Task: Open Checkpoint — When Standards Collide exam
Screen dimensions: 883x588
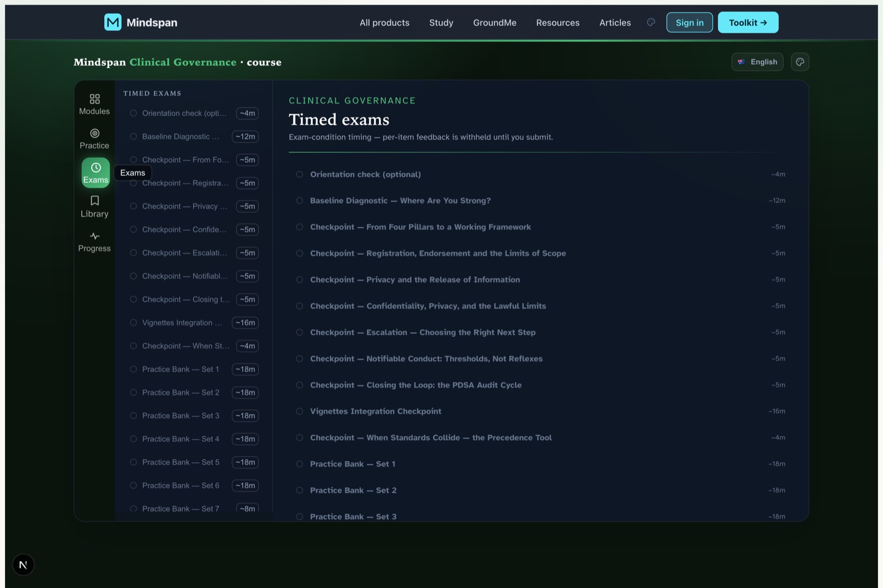Action: pos(541,437)
